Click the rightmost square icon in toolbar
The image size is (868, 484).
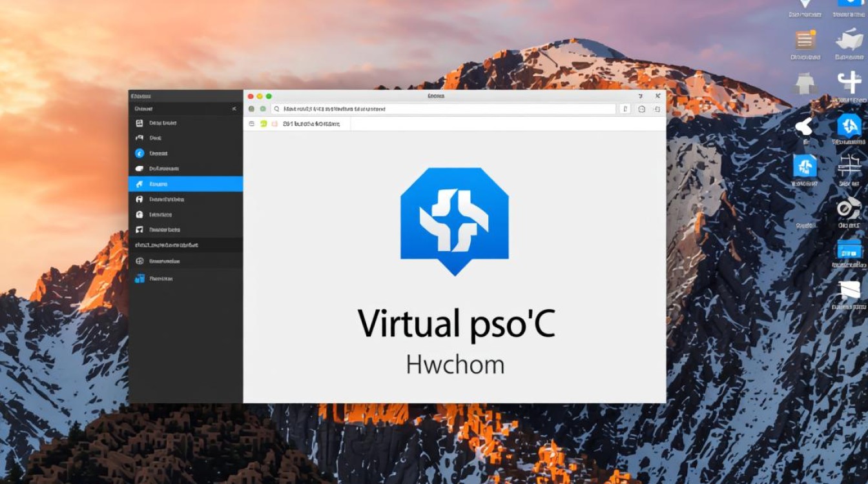(x=657, y=110)
